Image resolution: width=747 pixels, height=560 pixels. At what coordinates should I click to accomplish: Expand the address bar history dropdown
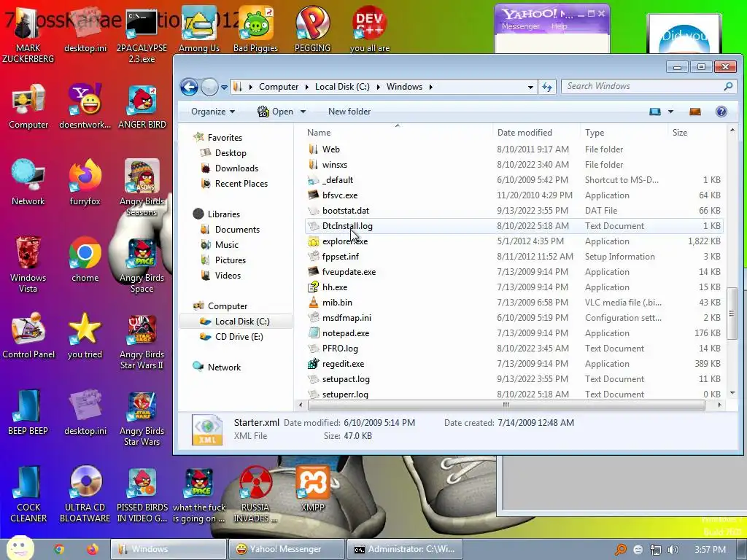(x=530, y=87)
